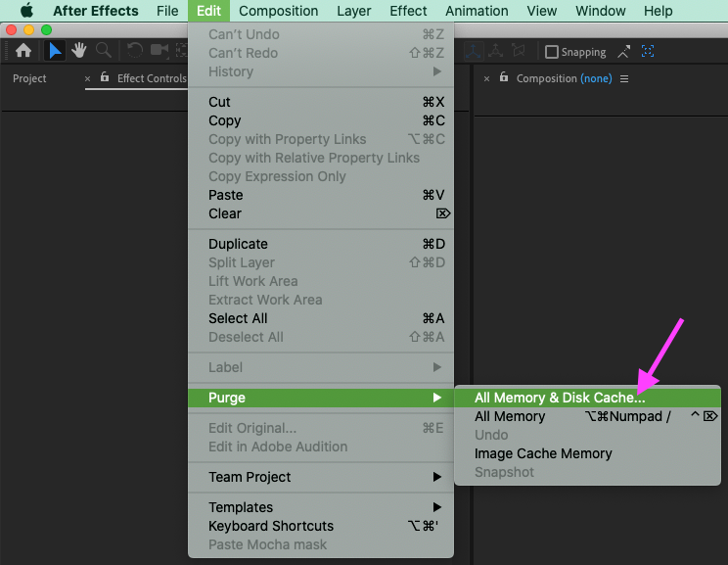Select the Zoom magnifier tool
The width and height of the screenshot is (728, 565).
click(103, 51)
